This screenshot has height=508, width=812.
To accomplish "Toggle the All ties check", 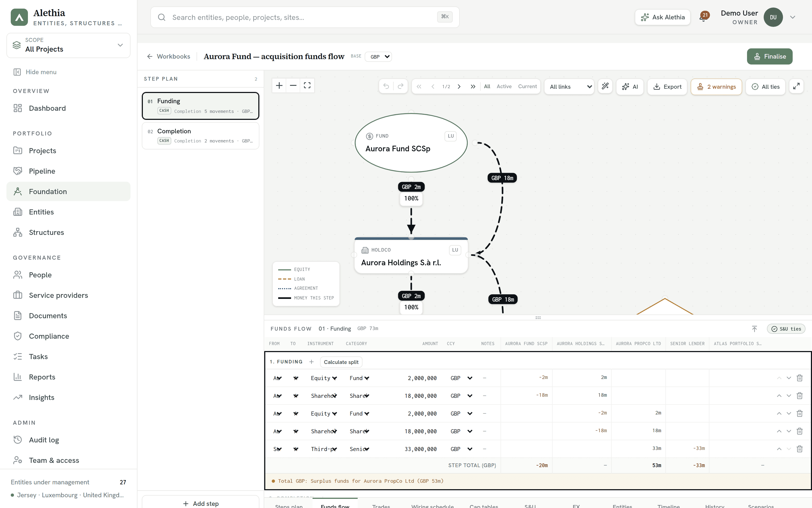I will coord(765,87).
